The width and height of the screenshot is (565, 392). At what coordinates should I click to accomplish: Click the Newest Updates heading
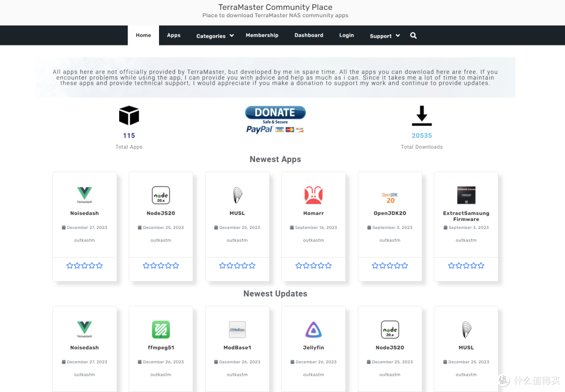275,293
